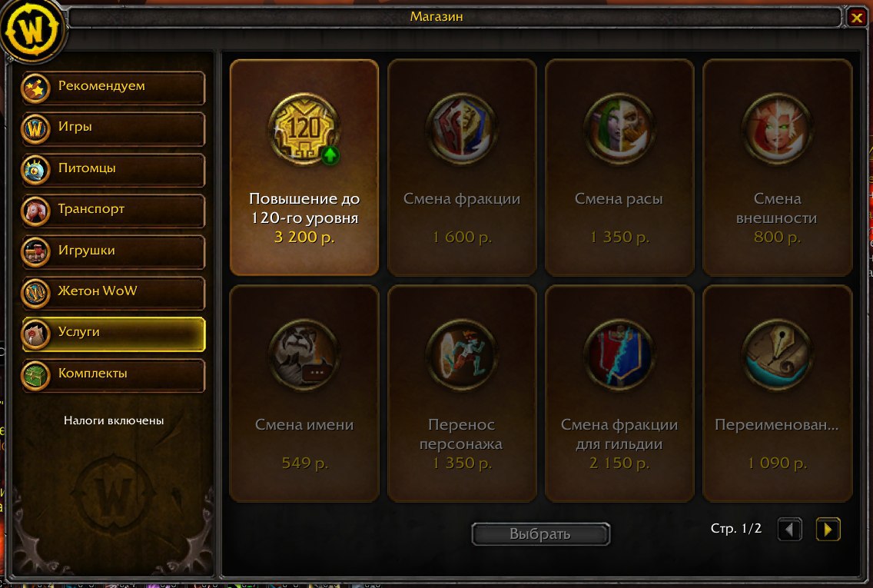Select the level 120 boost badge icon
The width and height of the screenshot is (873, 588).
click(x=304, y=130)
